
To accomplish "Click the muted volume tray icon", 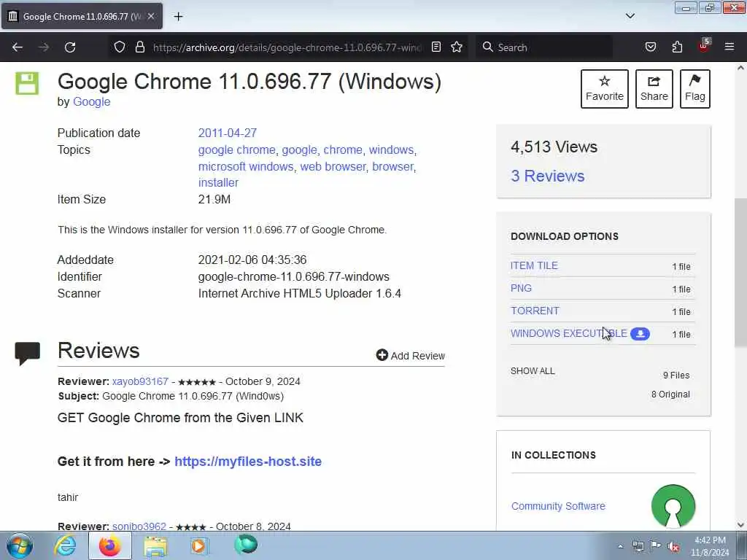I will click(673, 546).
